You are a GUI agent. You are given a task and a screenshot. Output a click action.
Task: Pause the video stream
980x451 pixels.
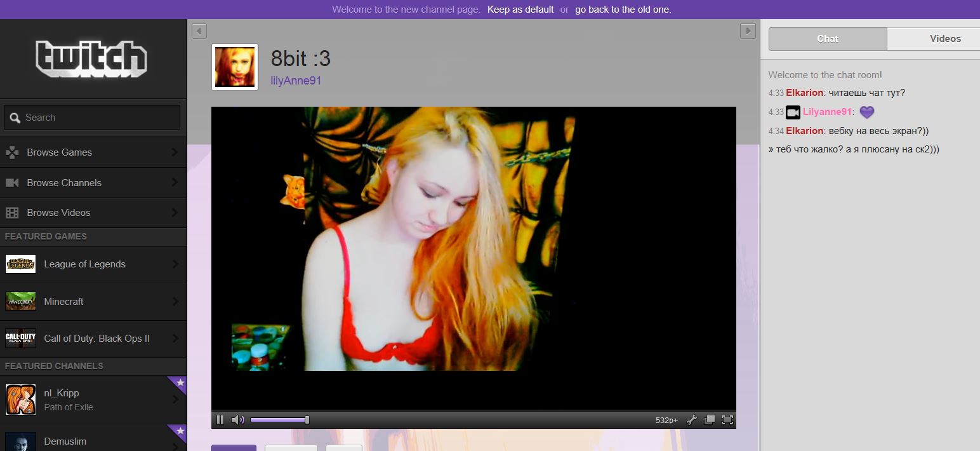click(x=220, y=420)
